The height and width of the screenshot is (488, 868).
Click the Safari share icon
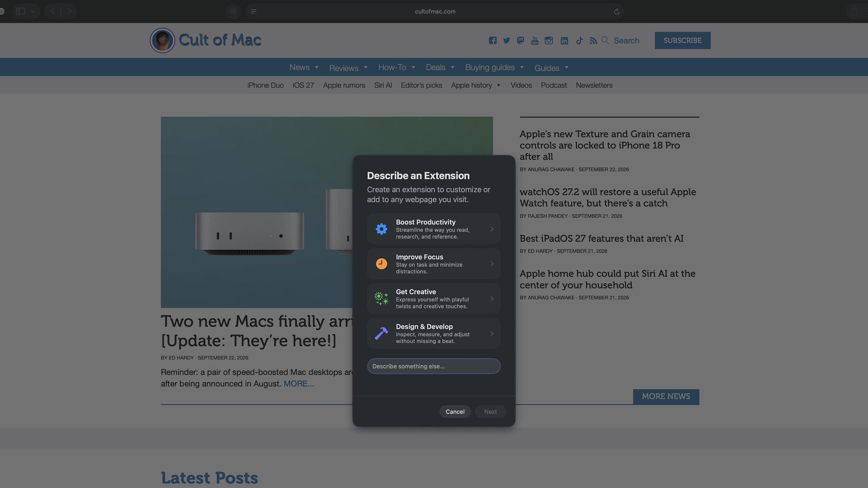854,12
